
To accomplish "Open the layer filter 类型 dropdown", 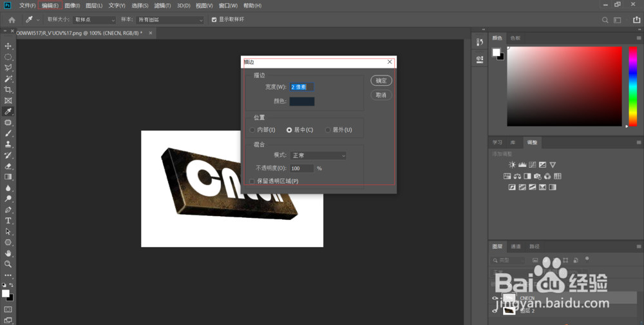I will (x=507, y=261).
